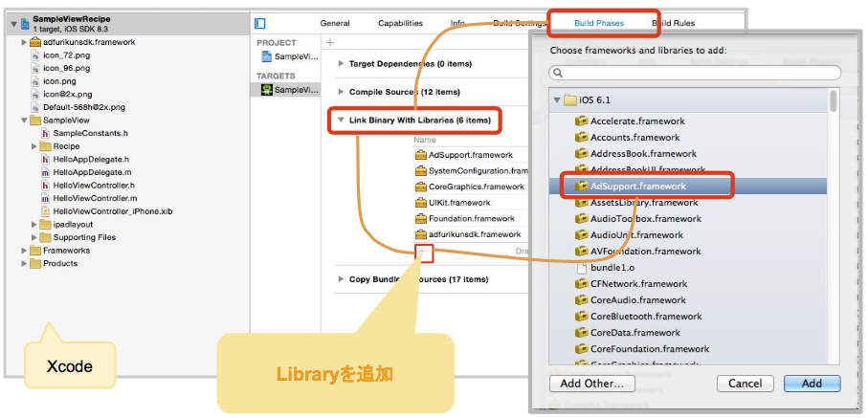Viewport: 868px width, 418px height.
Task: Switch to Build Phases tab
Action: (x=599, y=23)
